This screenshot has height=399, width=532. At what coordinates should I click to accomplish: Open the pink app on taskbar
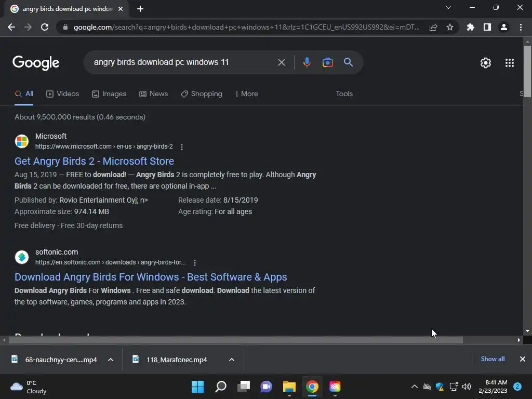[x=335, y=387]
